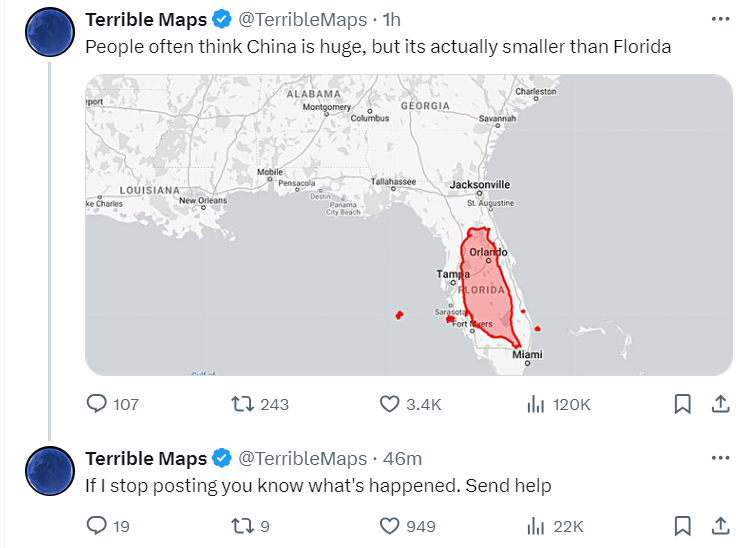Open more options for the second tweet

720,458
